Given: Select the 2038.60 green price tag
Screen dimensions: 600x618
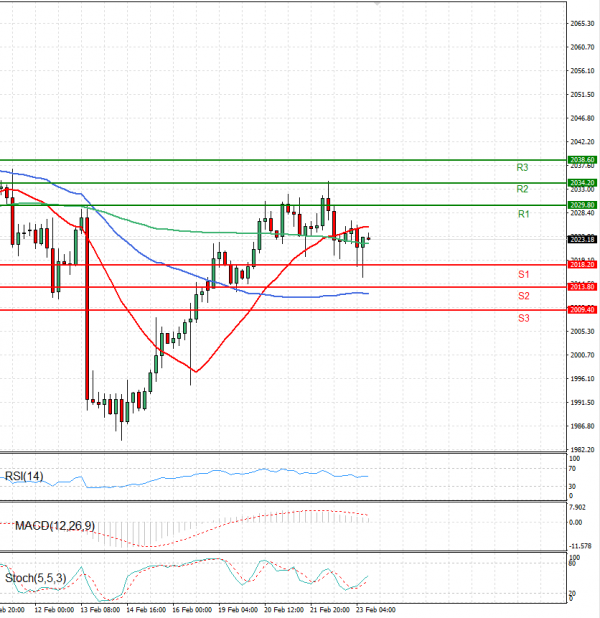Looking at the screenshot, I should [x=582, y=160].
